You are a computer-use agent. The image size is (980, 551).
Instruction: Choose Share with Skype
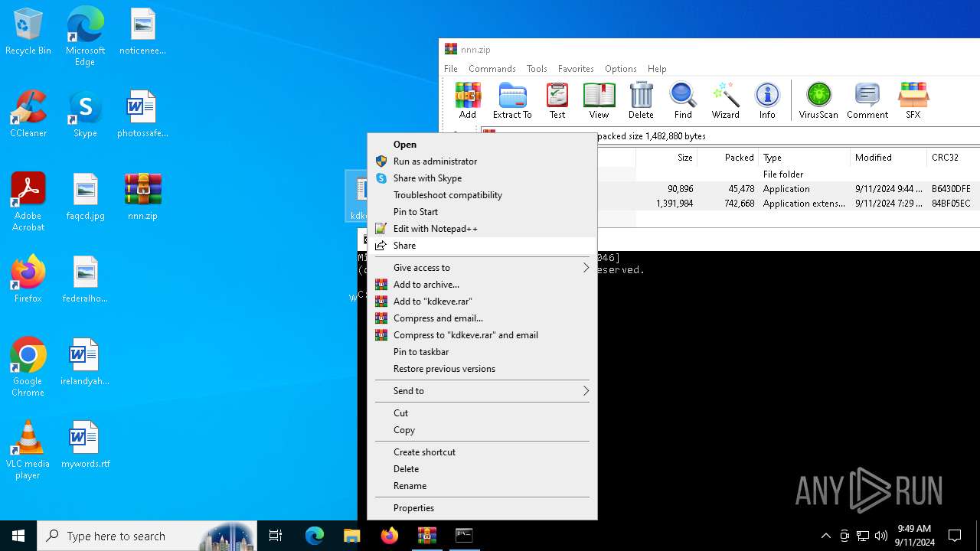pos(482,178)
